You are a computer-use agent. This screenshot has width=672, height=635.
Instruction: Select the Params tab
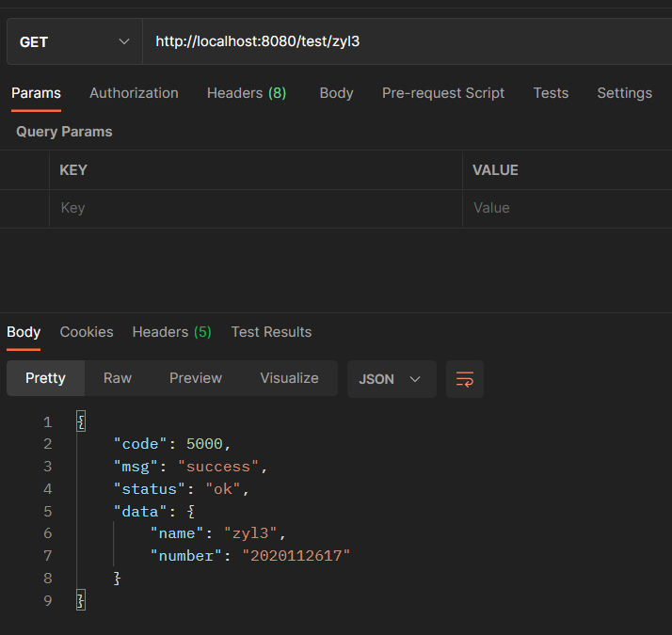coord(36,93)
